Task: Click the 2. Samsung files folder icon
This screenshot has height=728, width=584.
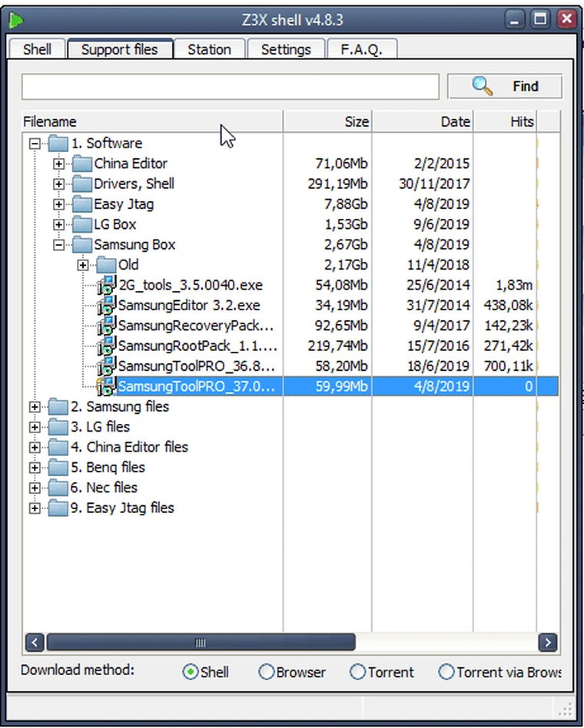Action: 58,407
